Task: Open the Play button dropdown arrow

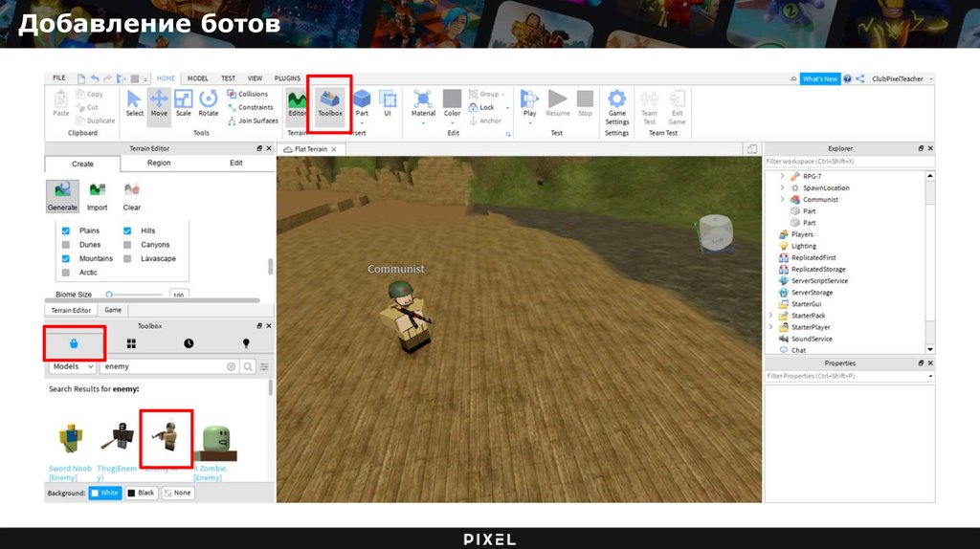Action: (529, 123)
